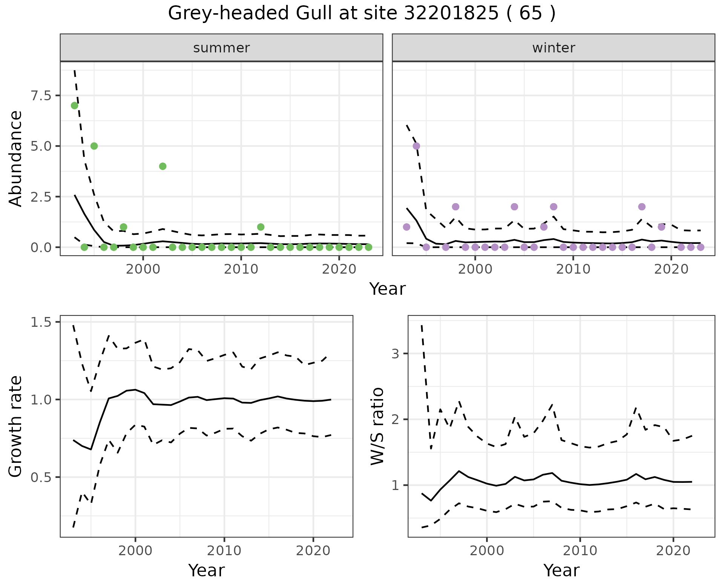724x588 pixels.
Task: Click the 7.5 tick label on Abundance axis
Action: click(x=41, y=96)
